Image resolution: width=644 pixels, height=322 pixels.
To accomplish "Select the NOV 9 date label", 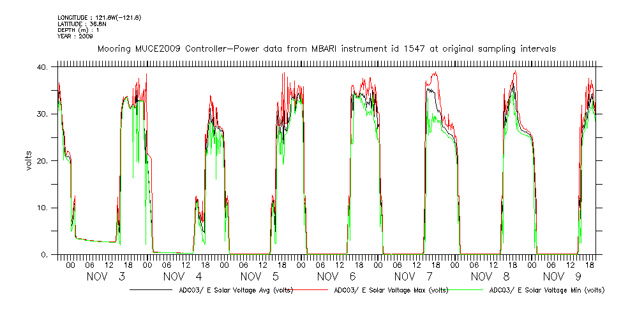I will [x=564, y=277].
